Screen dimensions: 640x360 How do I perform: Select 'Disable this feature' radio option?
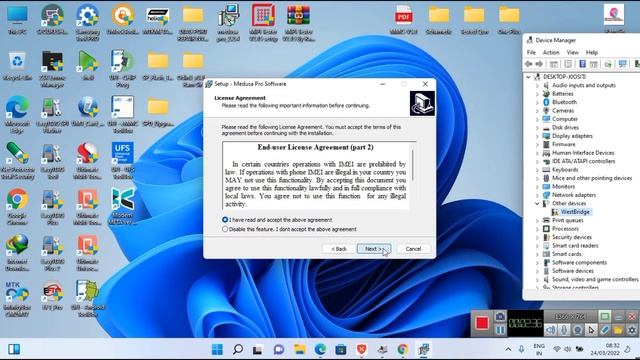[225, 229]
